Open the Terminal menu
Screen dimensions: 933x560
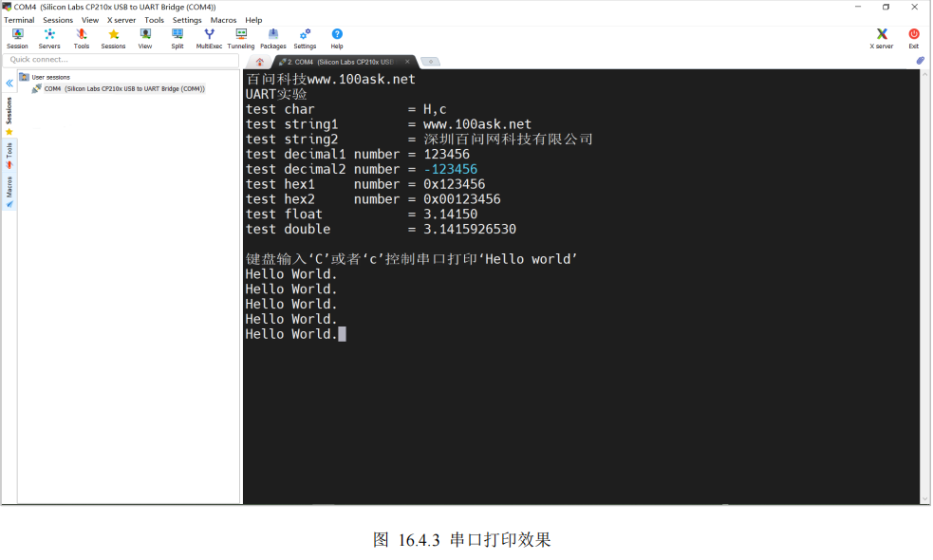[19, 20]
